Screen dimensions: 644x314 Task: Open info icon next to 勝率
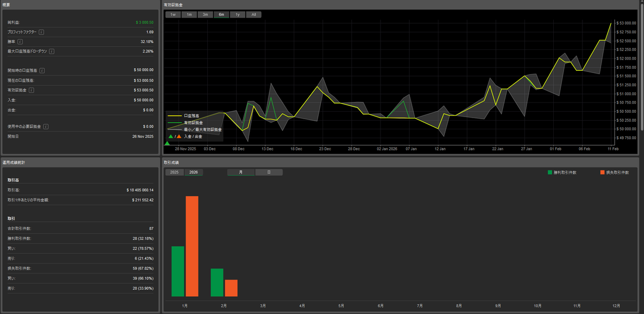20,41
